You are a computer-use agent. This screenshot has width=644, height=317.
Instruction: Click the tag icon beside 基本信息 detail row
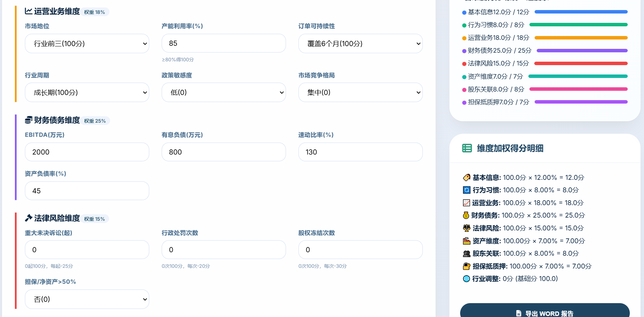466,177
